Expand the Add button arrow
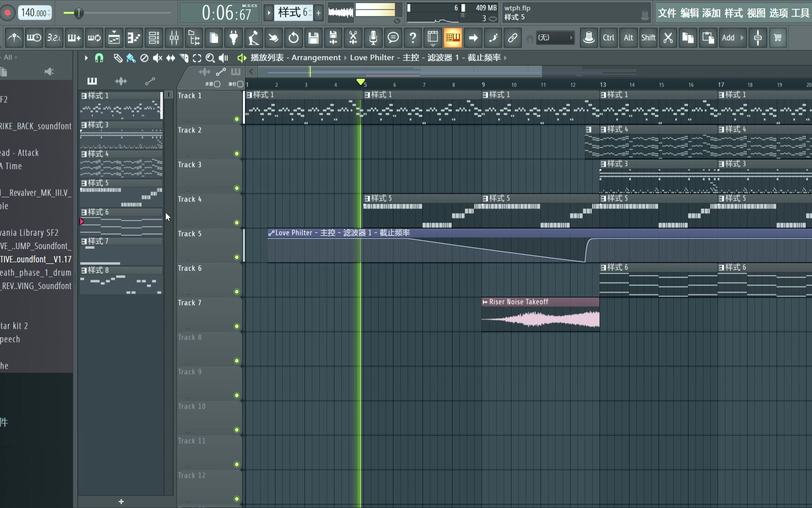 pos(742,37)
